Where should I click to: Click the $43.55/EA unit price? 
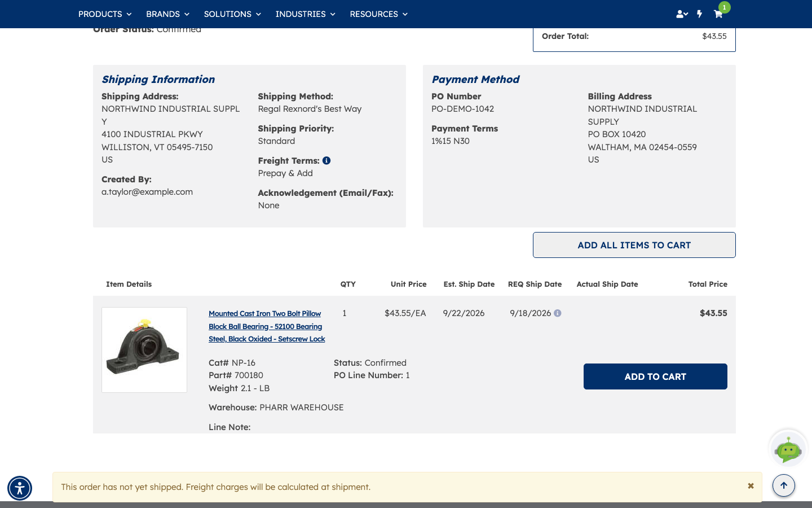point(405,313)
